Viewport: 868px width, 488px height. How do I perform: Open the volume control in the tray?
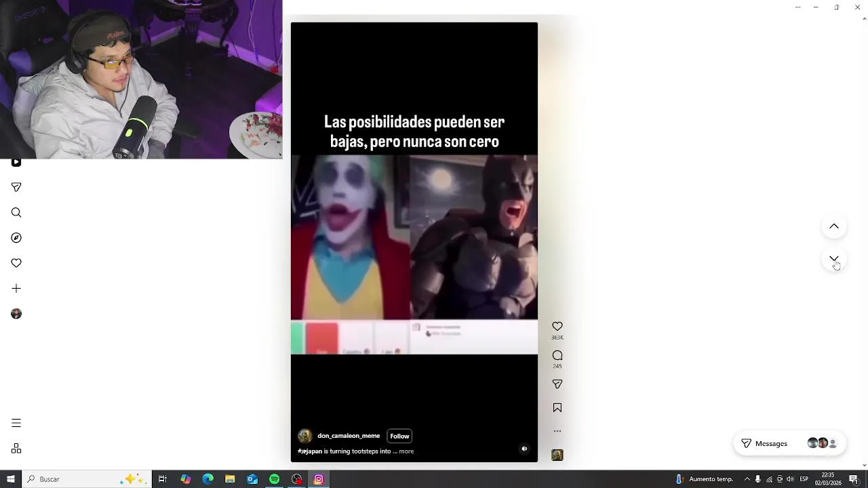tap(790, 479)
